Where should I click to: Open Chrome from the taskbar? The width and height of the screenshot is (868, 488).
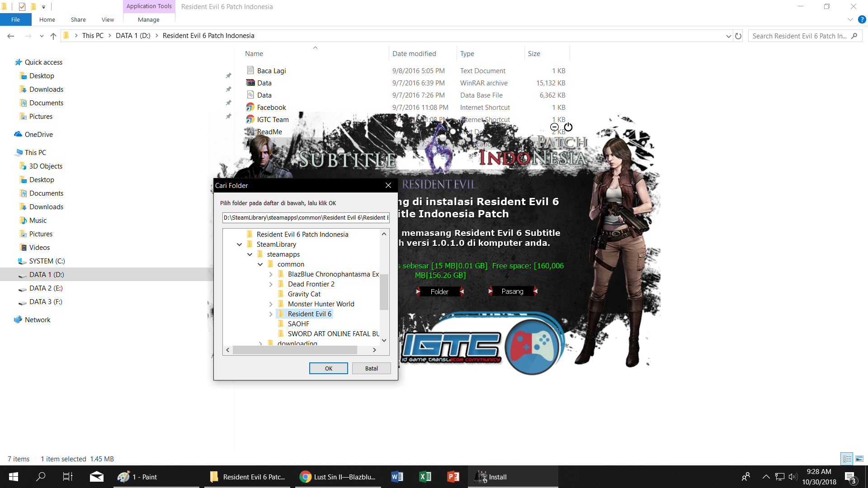tap(338, 477)
